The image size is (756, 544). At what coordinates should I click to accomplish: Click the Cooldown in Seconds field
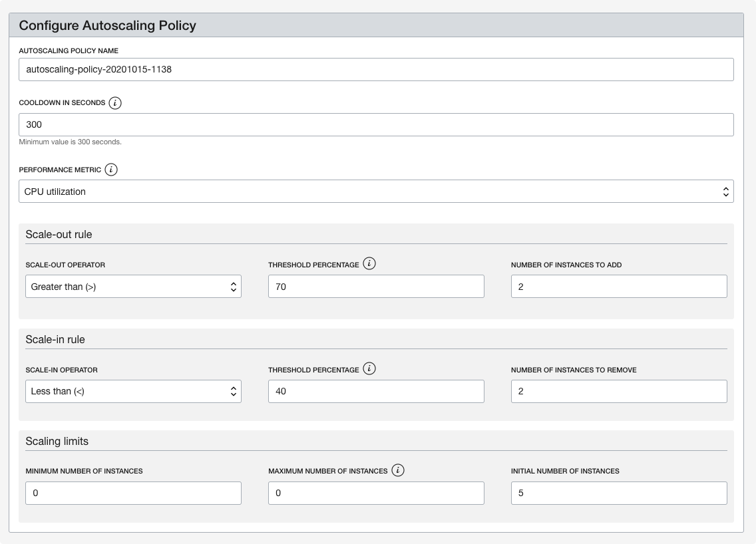point(376,124)
